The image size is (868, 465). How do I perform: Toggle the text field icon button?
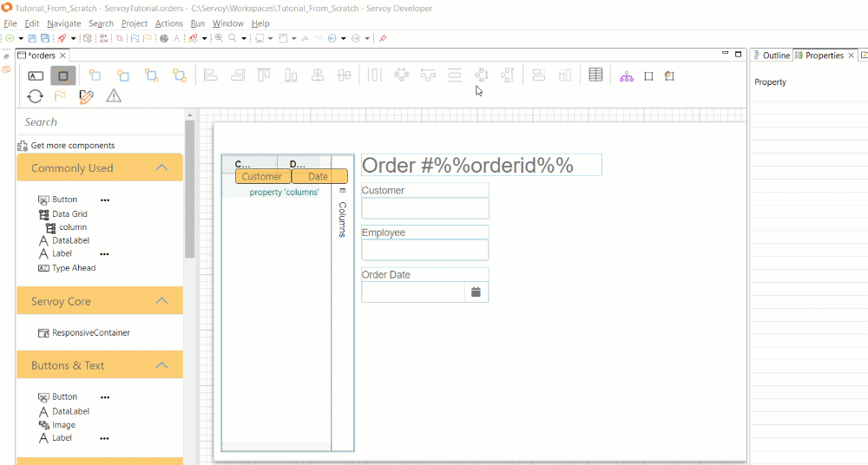(36, 76)
